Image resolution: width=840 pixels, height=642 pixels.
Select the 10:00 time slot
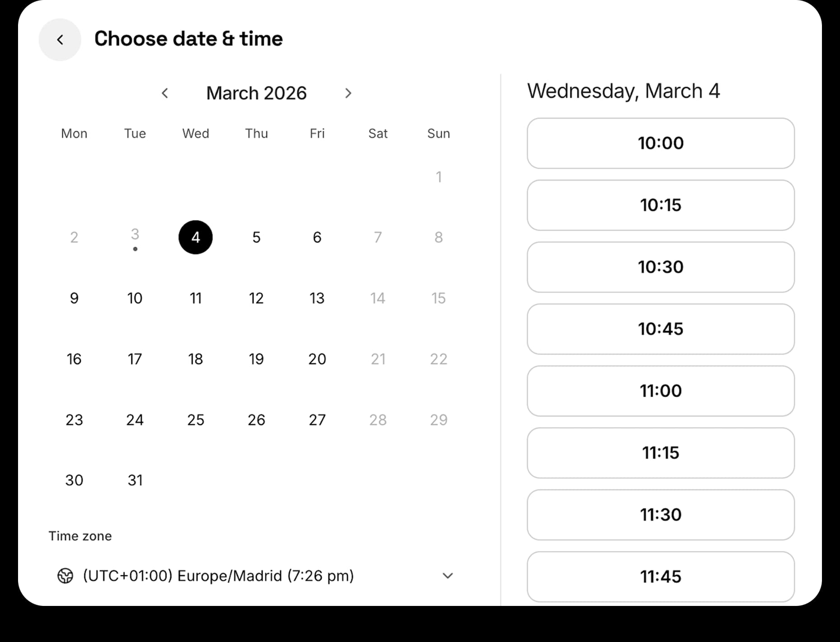[660, 143]
